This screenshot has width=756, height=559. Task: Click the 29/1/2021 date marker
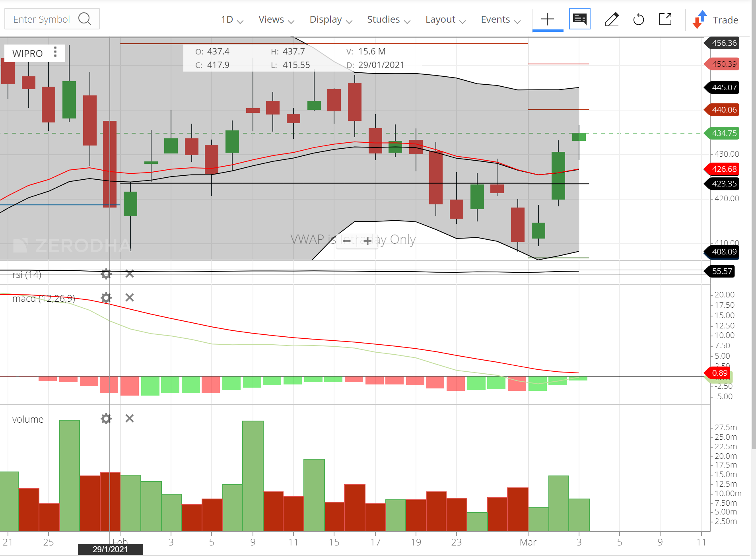[x=110, y=549]
